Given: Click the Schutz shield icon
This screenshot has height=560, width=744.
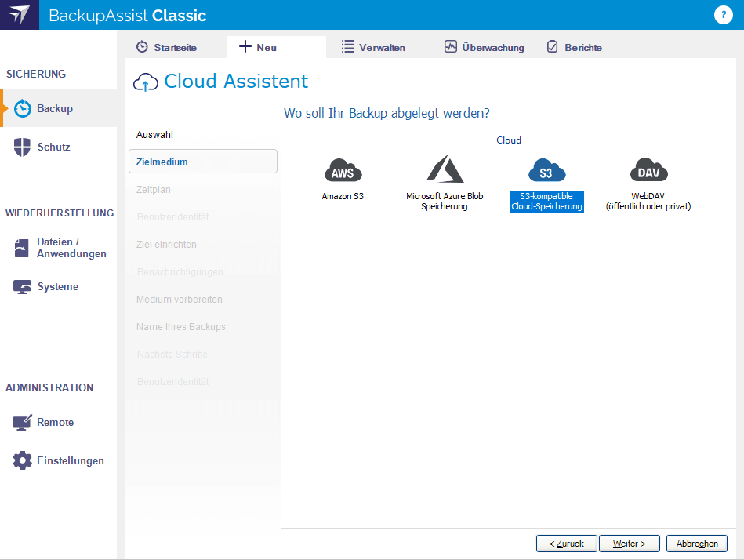Looking at the screenshot, I should click(x=22, y=147).
